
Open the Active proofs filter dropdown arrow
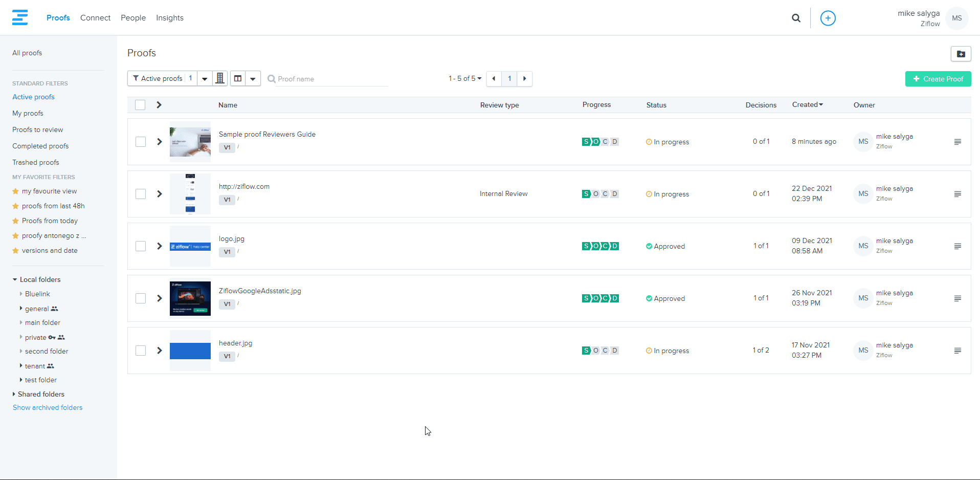click(x=205, y=79)
